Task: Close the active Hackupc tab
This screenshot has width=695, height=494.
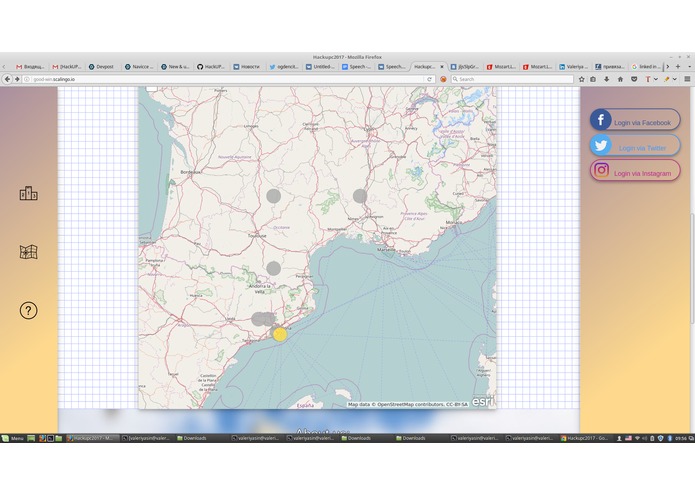Action: click(441, 67)
